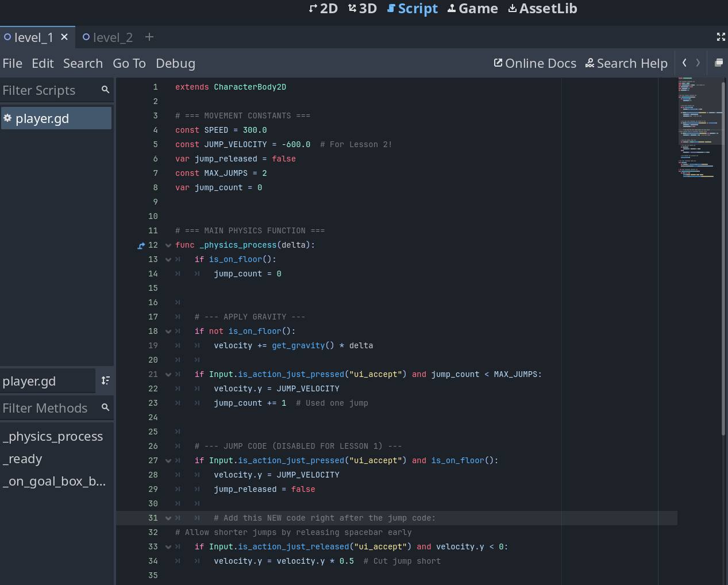Click the Search Help button
The height and width of the screenshot is (585, 728).
[626, 63]
